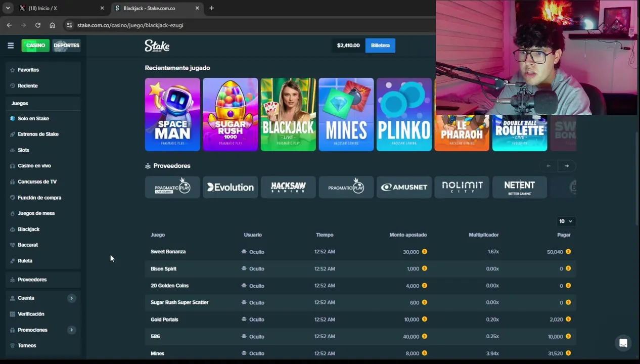The width and height of the screenshot is (640, 364).
Task: Expand the Promociones submenu arrow
Action: tap(71, 330)
